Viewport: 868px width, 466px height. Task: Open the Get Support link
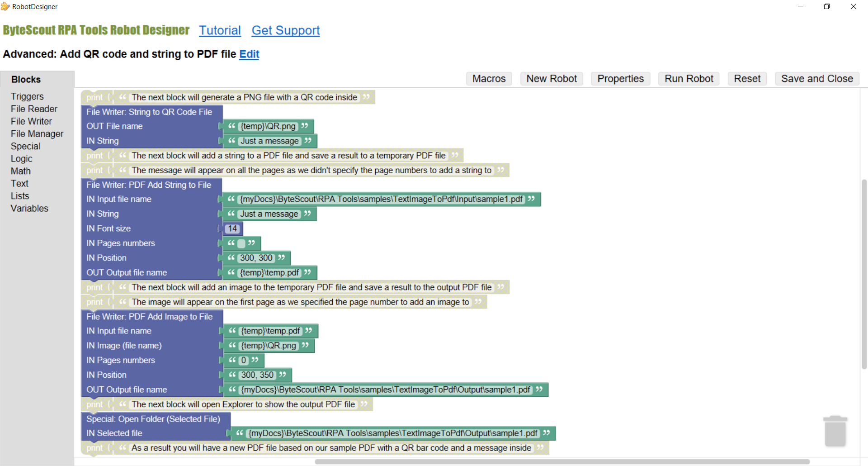pyautogui.click(x=285, y=30)
